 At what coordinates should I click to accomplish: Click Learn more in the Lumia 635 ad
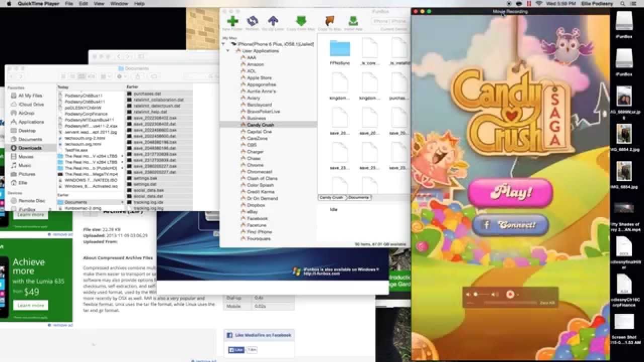click(x=31, y=305)
